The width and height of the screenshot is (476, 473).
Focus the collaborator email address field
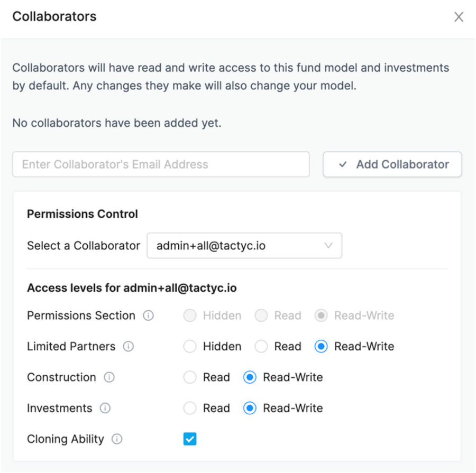click(161, 164)
